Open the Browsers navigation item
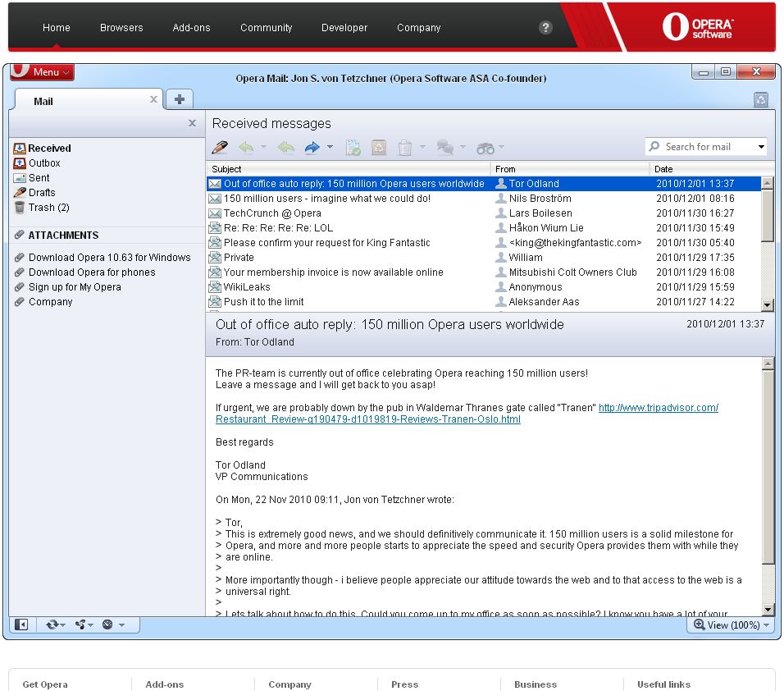The image size is (784, 691). coord(121,28)
